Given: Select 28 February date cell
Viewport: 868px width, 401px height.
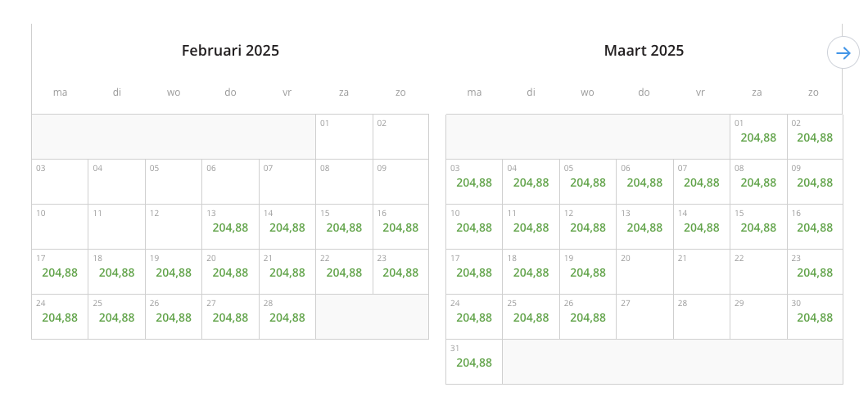Looking at the screenshot, I should (287, 317).
